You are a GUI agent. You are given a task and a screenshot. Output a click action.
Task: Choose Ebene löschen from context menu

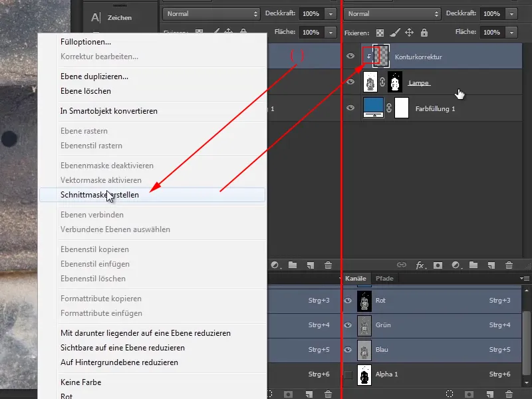pyautogui.click(x=86, y=91)
